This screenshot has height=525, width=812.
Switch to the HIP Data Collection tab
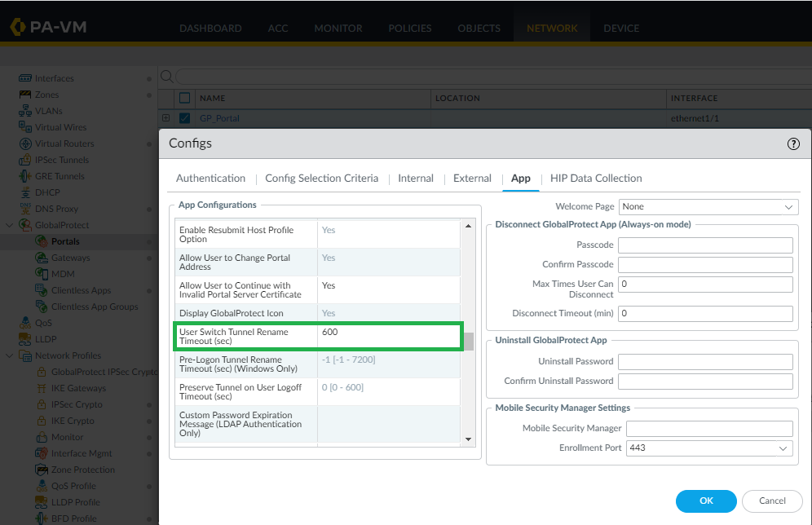tap(596, 179)
